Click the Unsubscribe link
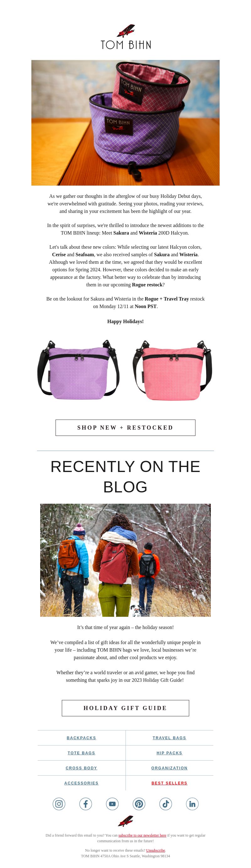The image size is (251, 868). tap(155, 850)
